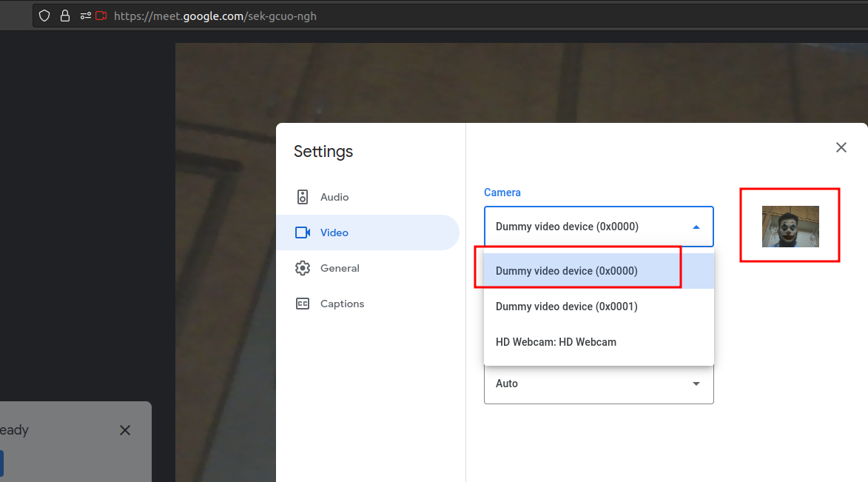868x482 pixels.
Task: Dismiss the notification popup at bottom left
Action: click(x=125, y=430)
